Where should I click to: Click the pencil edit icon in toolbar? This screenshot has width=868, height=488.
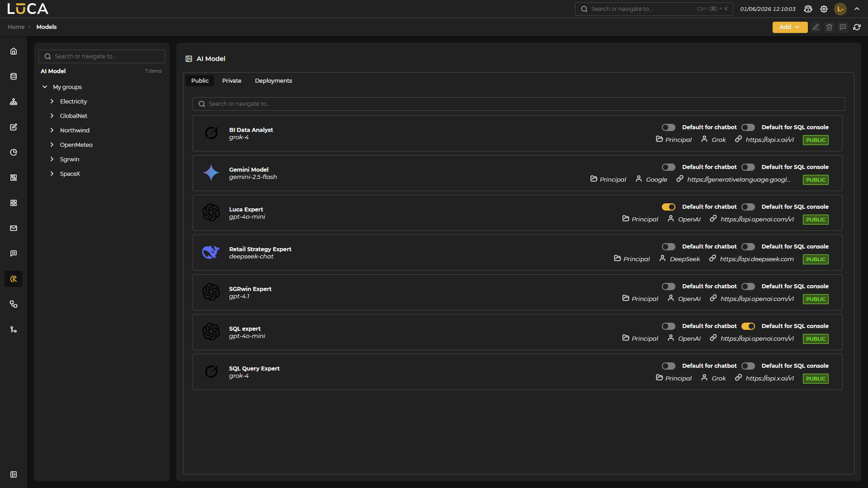click(816, 27)
